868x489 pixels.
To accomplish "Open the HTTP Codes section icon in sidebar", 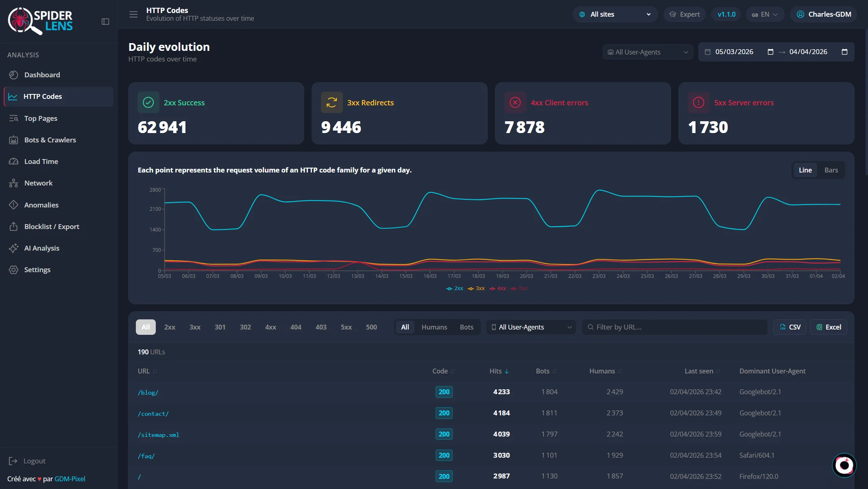I will point(13,96).
